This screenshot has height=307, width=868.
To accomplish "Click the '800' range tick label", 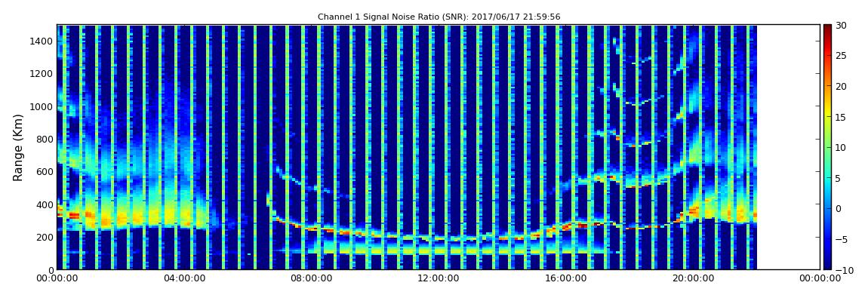I will [x=44, y=139].
